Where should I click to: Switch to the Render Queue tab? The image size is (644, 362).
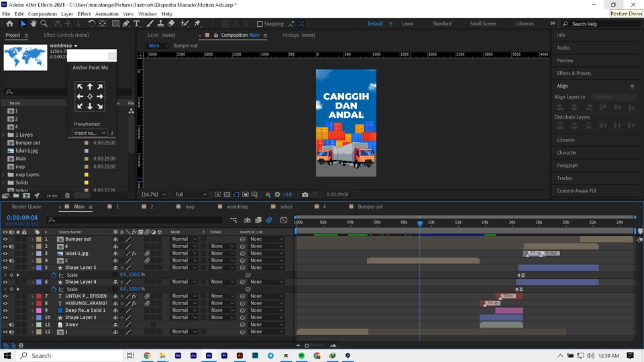pyautogui.click(x=27, y=207)
